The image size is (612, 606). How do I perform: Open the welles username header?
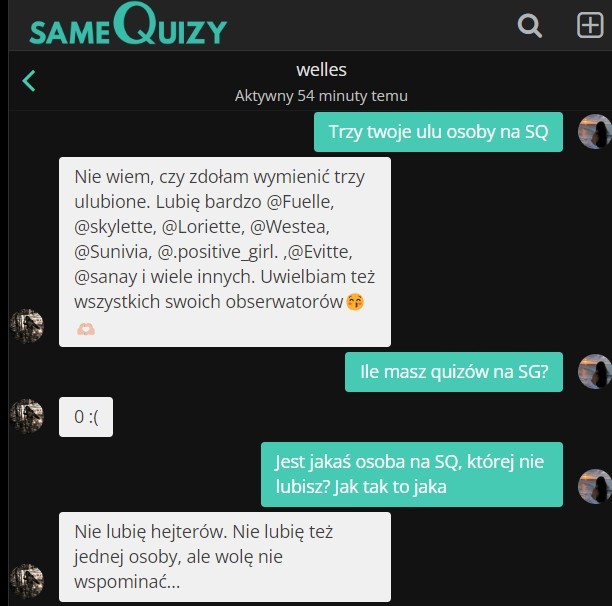(x=321, y=70)
